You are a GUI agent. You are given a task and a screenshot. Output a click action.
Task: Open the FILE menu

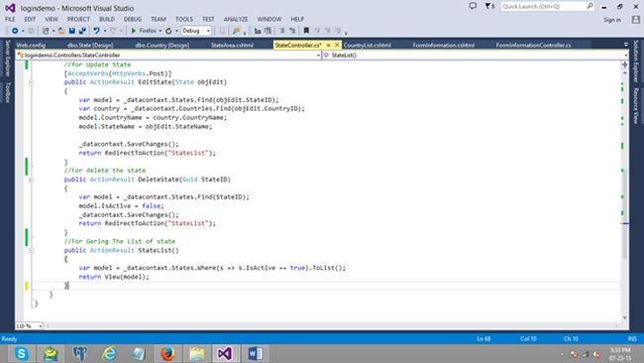click(x=10, y=19)
